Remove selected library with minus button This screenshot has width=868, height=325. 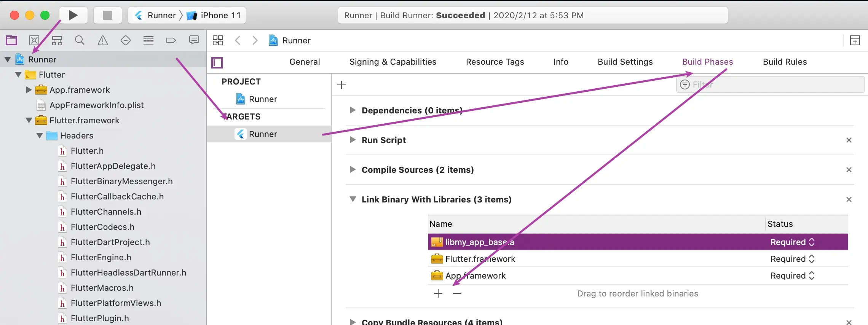(457, 293)
